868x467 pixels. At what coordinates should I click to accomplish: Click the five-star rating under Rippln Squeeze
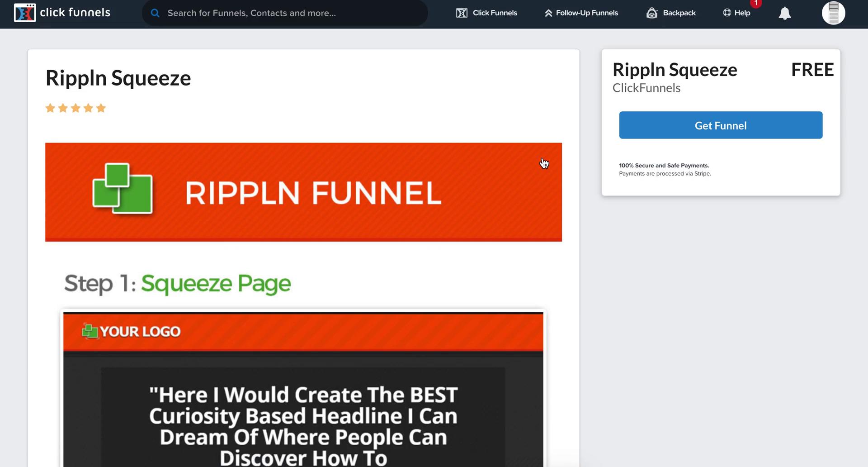[75, 108]
